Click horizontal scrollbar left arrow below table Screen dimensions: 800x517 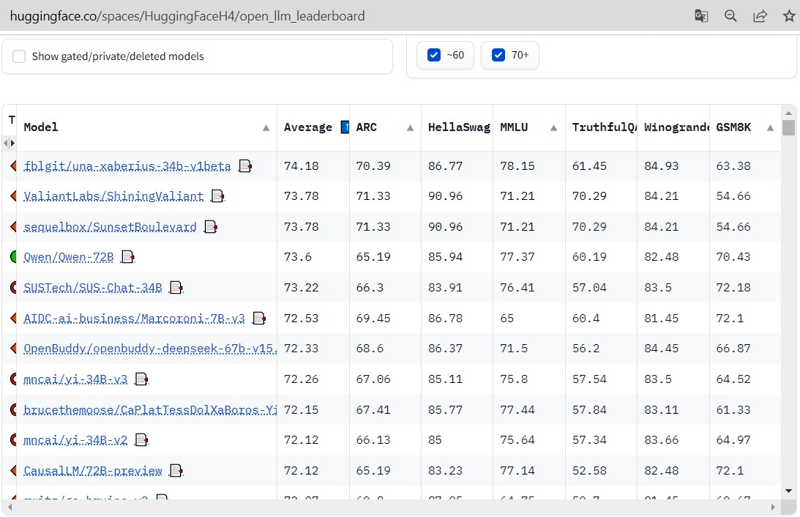pos(9,507)
